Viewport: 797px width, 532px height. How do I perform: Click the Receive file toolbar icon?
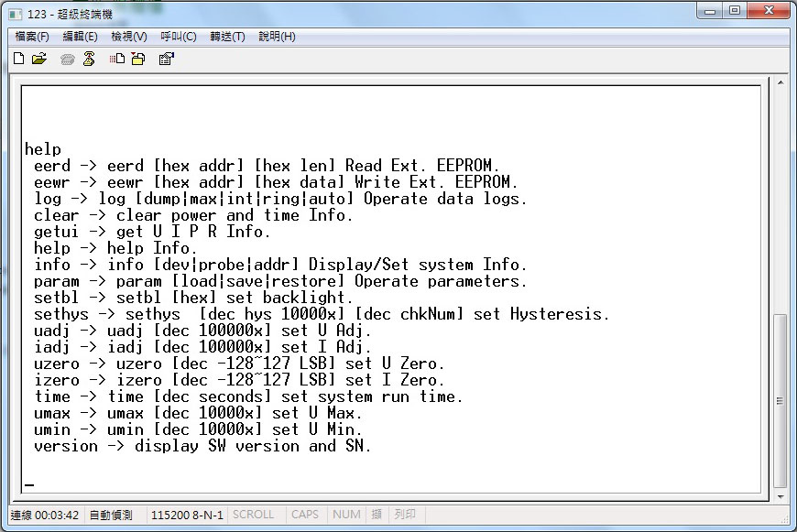coord(138,59)
